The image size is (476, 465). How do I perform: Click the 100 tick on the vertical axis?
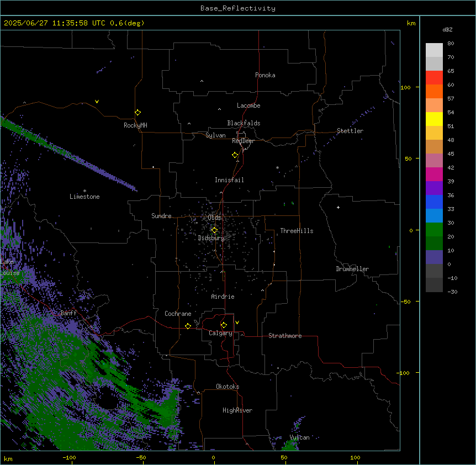(405, 87)
